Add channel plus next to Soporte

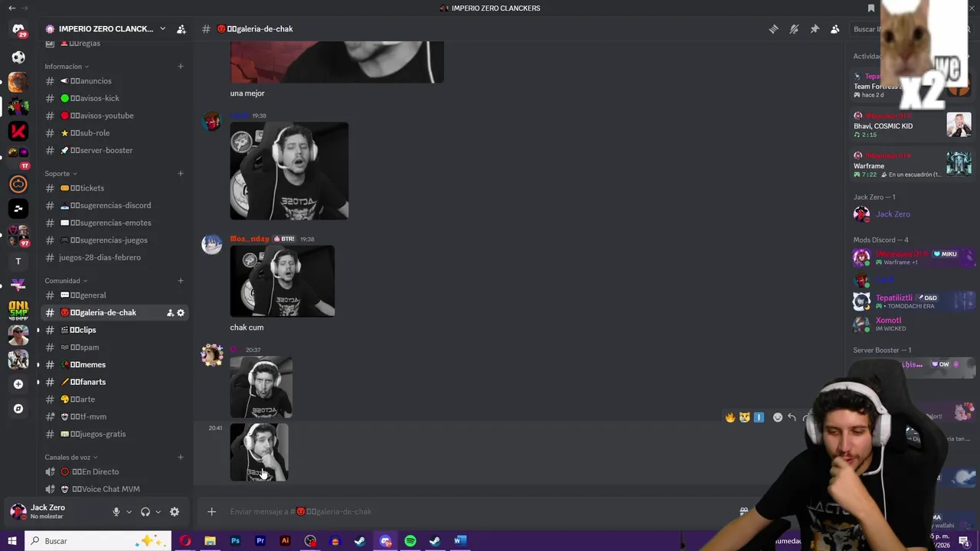click(181, 174)
